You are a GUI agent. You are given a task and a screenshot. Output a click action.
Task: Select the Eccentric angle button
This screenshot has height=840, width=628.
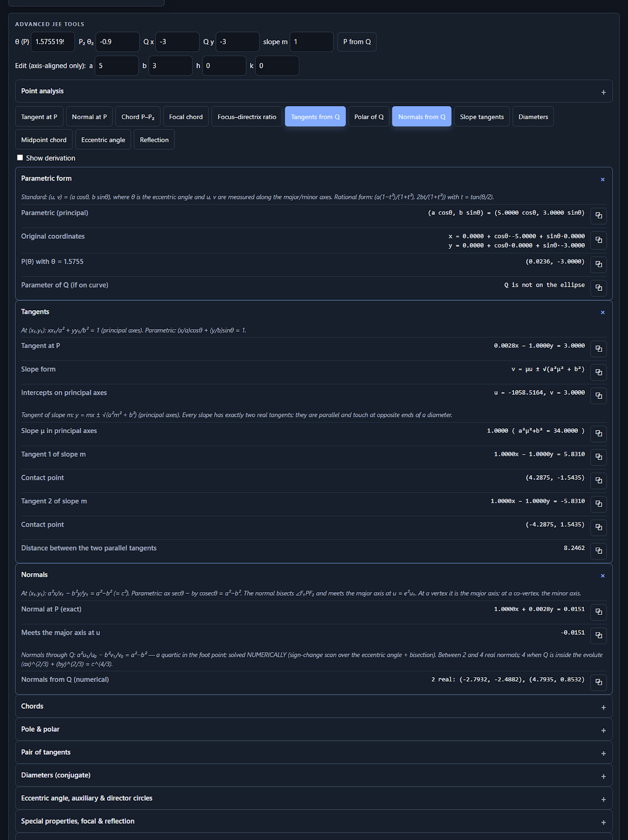point(103,140)
